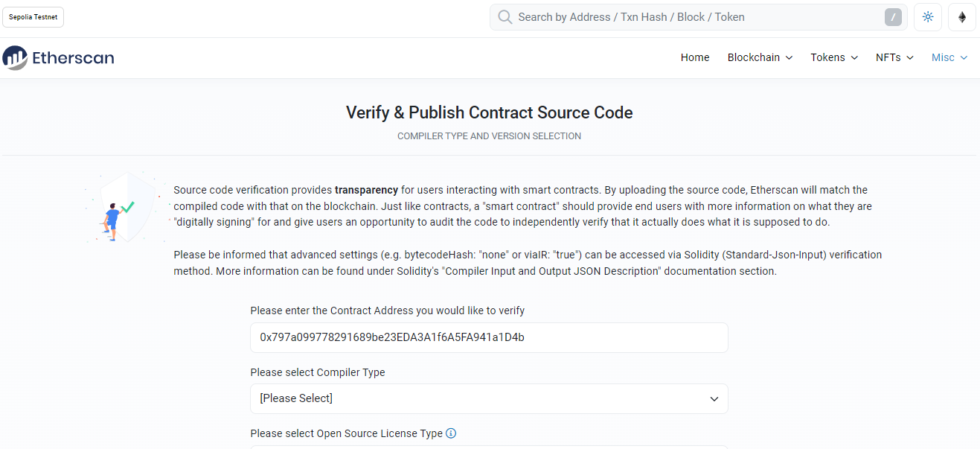This screenshot has width=980, height=449.
Task: Expand the Blockchain menu
Action: 760,57
